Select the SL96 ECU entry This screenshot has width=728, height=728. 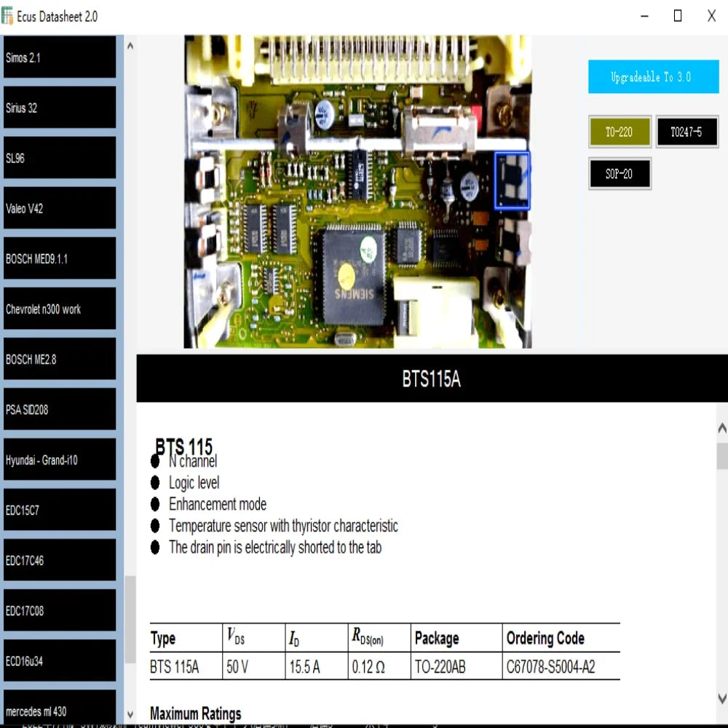pos(58,158)
